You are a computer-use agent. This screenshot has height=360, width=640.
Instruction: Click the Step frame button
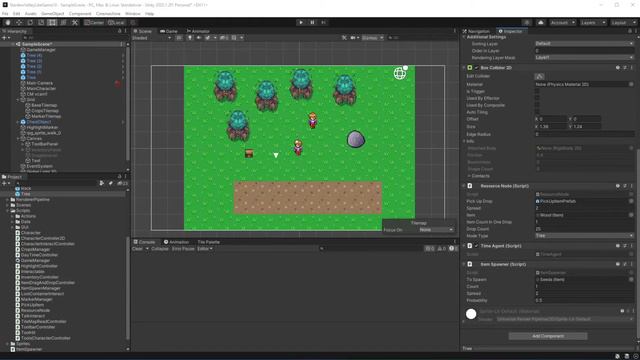pos(323,22)
